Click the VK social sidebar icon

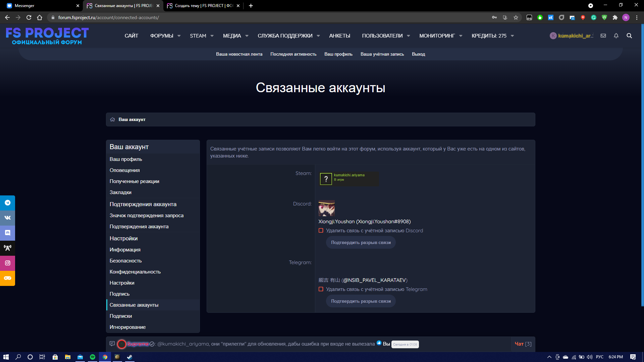point(7,218)
